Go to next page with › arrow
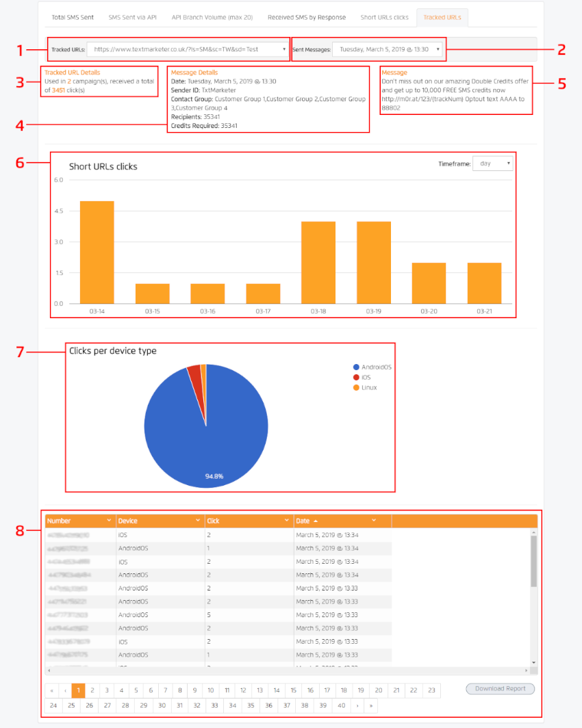The height and width of the screenshot is (728, 582). tap(355, 705)
